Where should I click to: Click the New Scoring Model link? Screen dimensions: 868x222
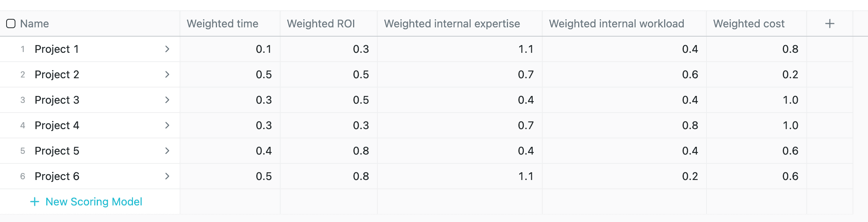pos(94,201)
